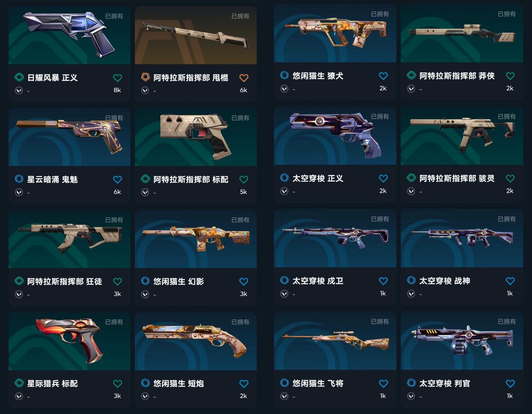Image resolution: width=532 pixels, height=414 pixels.
Task: Click 已拥有 label on 星际猎兵 标配 card
Action: (114, 322)
